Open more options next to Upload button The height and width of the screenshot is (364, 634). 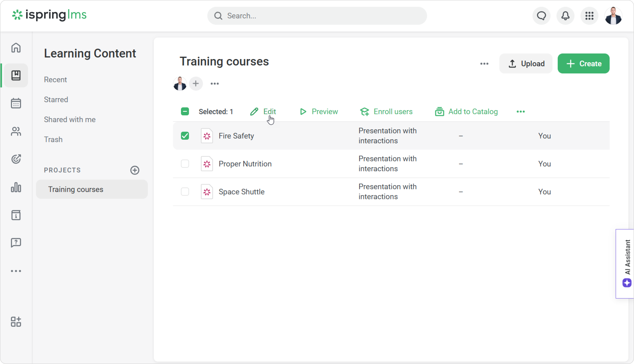tap(484, 64)
